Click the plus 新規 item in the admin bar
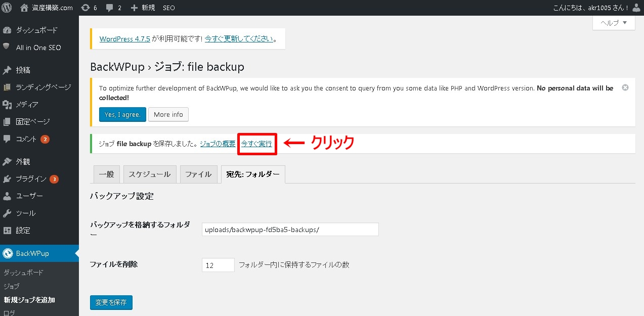The height and width of the screenshot is (316, 644). click(143, 8)
